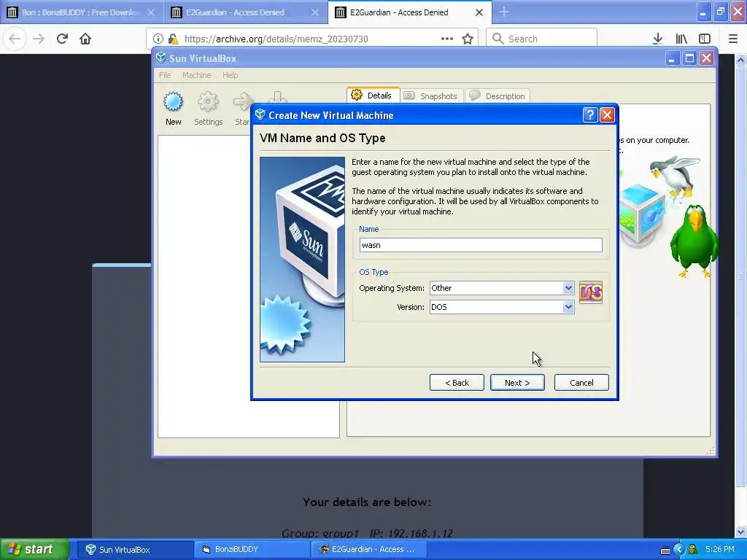Screen dimensions: 747x560
Task: Click the insecure lock icon
Action: click(173, 39)
